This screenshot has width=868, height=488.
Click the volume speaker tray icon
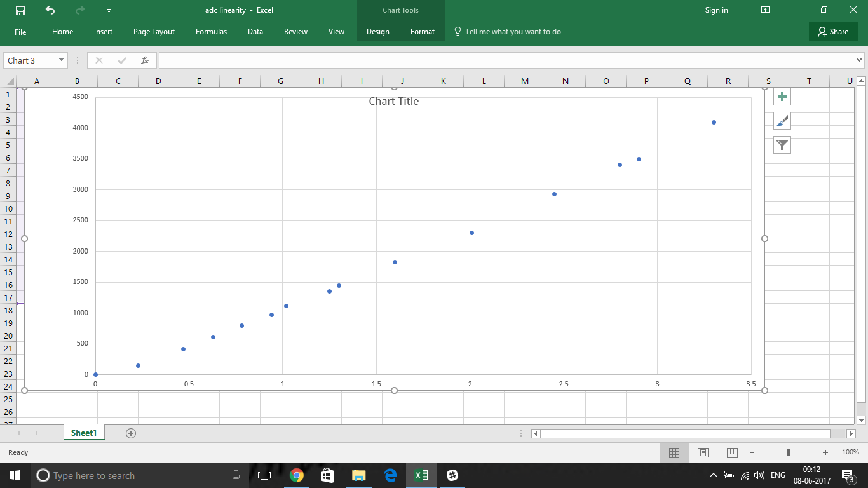759,475
